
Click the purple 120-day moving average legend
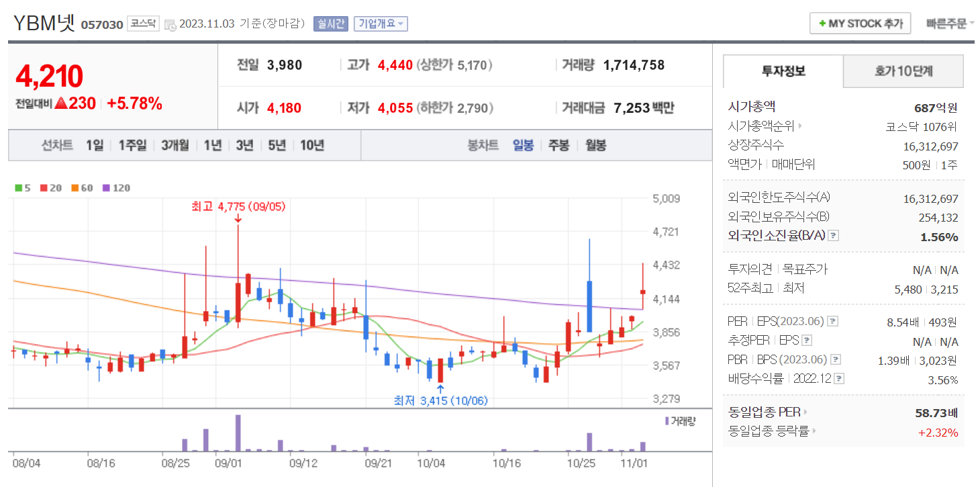(x=116, y=188)
